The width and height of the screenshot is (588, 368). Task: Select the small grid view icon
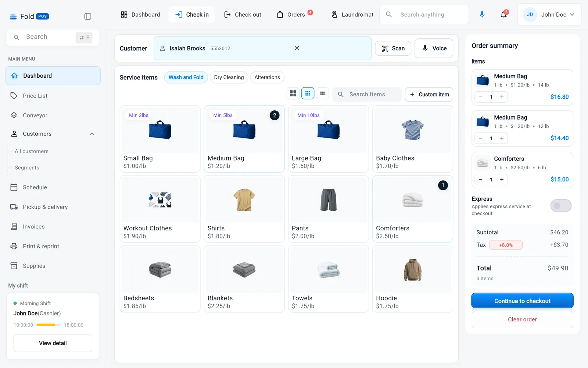[x=322, y=93]
